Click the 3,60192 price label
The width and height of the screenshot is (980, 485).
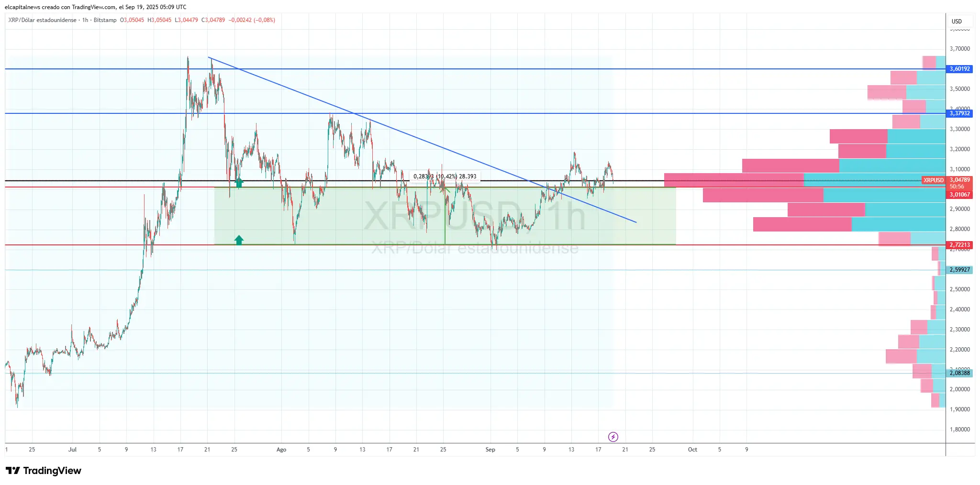pyautogui.click(x=959, y=69)
